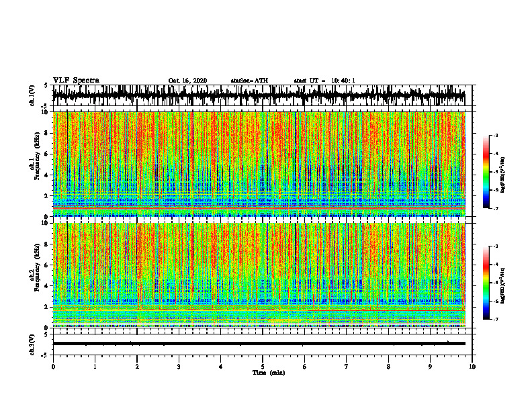Click the 'start UT = 10:40:1' header text
Viewport: 532px width, 411px height.
point(324,81)
